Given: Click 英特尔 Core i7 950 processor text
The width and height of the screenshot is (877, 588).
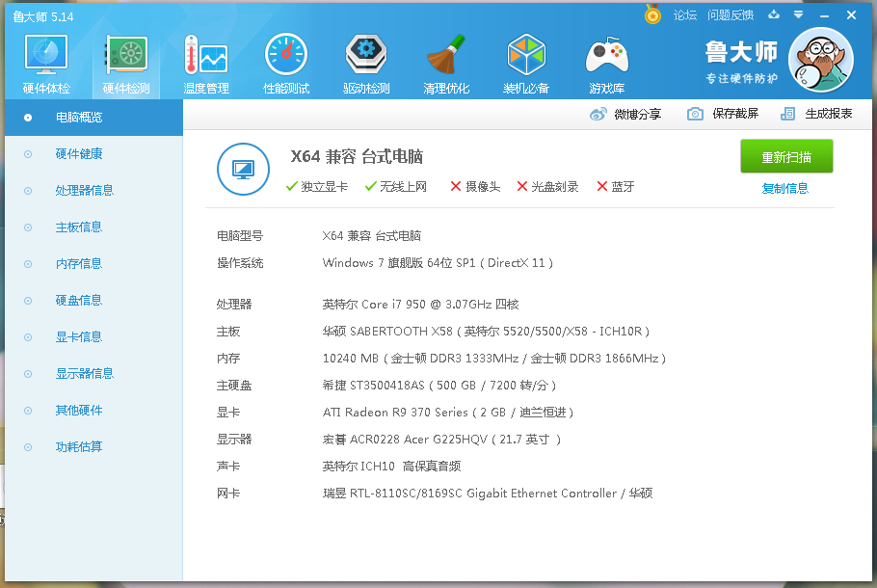Looking at the screenshot, I should pyautogui.click(x=420, y=305).
